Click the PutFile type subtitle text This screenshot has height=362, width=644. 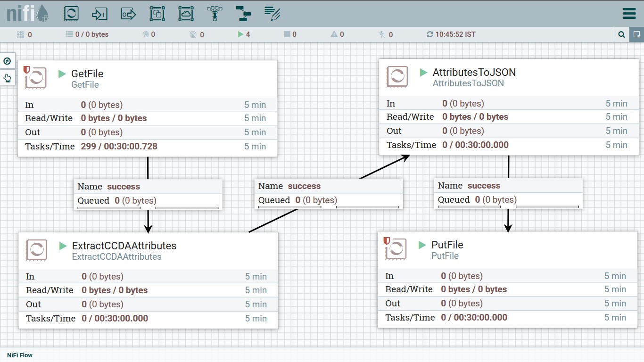(445, 256)
